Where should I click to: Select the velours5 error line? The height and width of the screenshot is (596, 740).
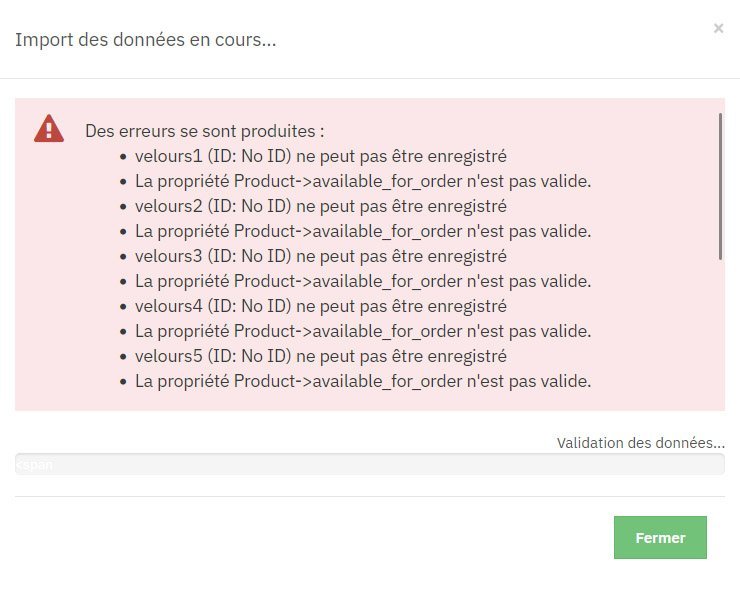[320, 356]
